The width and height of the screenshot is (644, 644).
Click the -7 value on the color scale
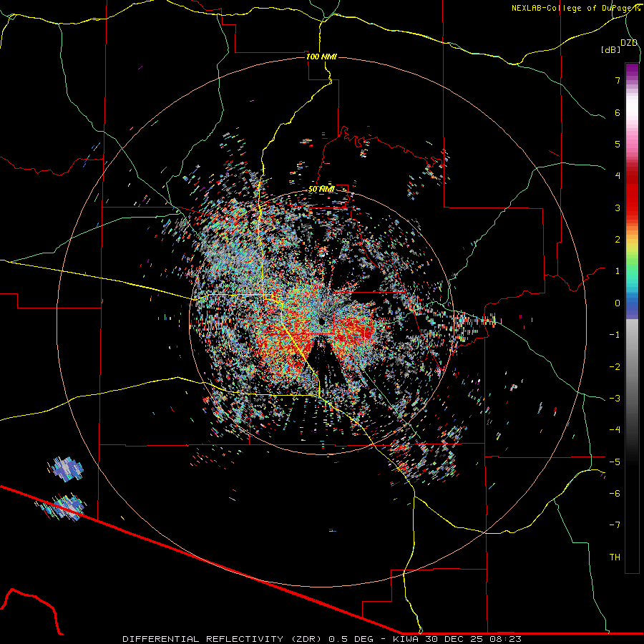pos(615,525)
